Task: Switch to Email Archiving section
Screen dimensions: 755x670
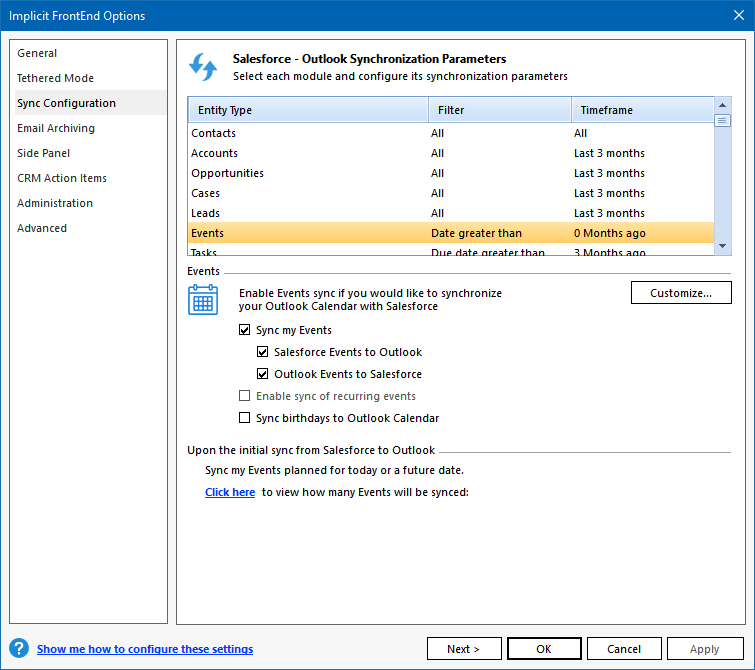Action: pos(56,128)
